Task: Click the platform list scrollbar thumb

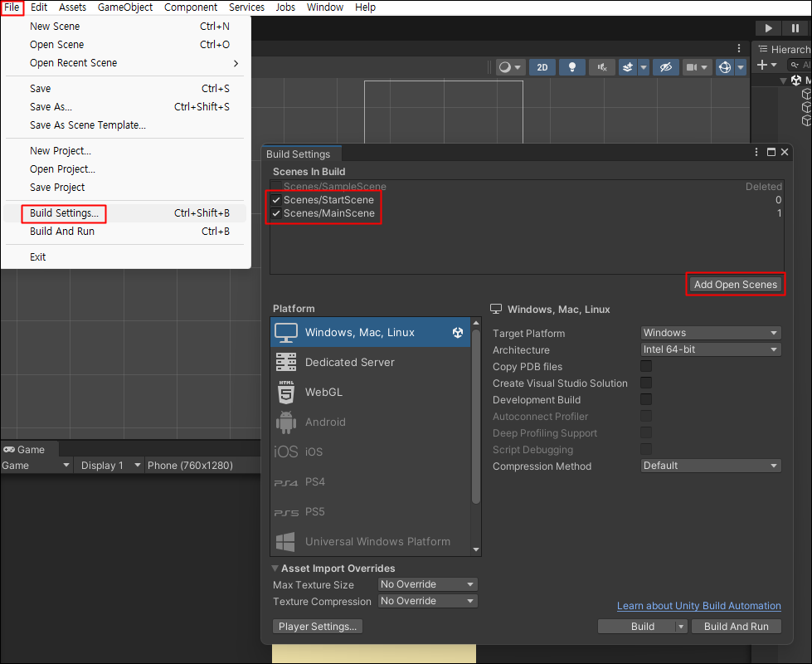Action: pos(476,417)
